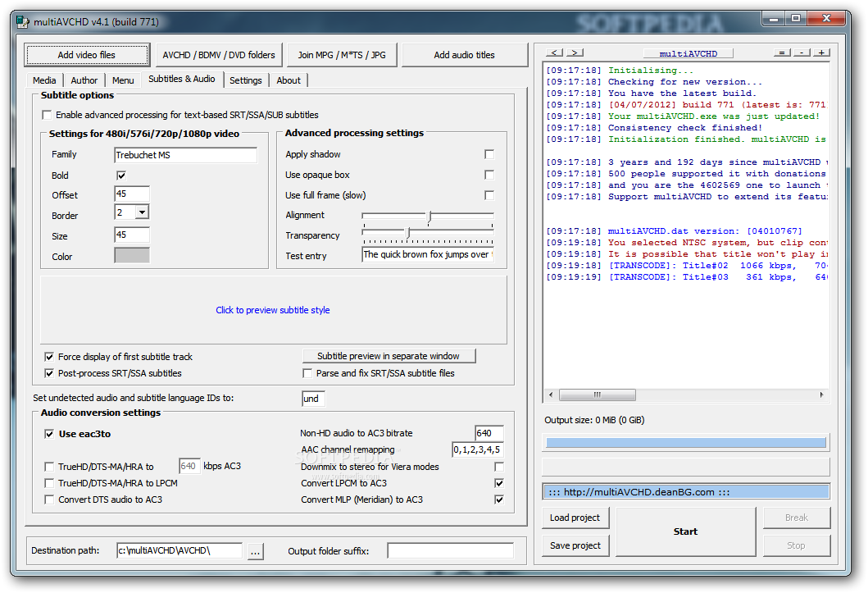Uncheck Force display of first subtitle track
Screen dimensions: 868x593
coord(49,357)
